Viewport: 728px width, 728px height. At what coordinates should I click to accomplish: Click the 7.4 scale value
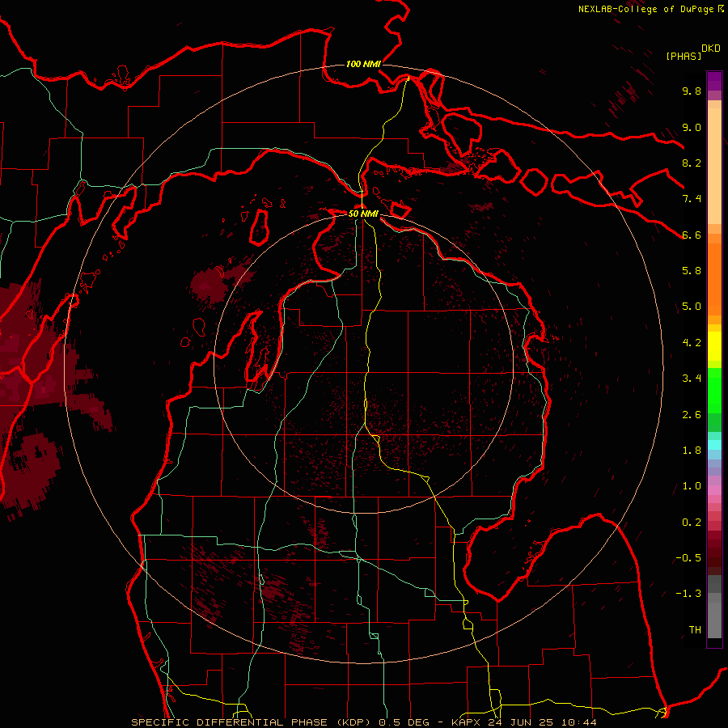pos(692,199)
